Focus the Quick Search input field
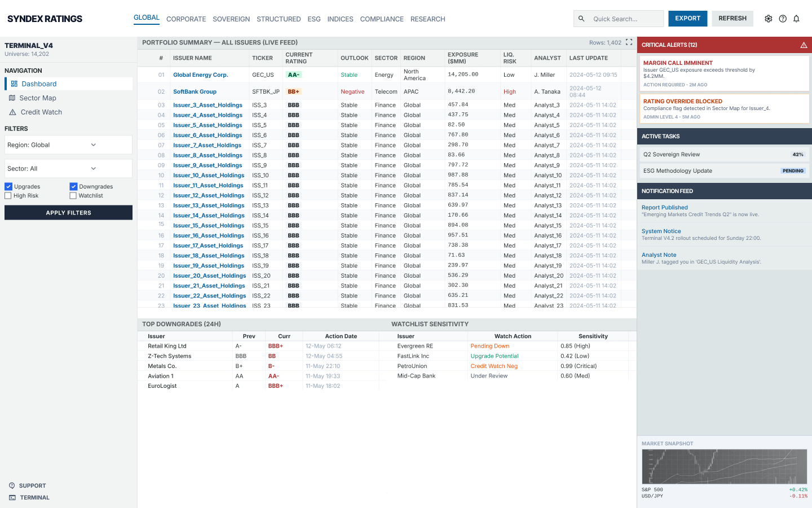This screenshot has height=508, width=812. pyautogui.click(x=625, y=19)
